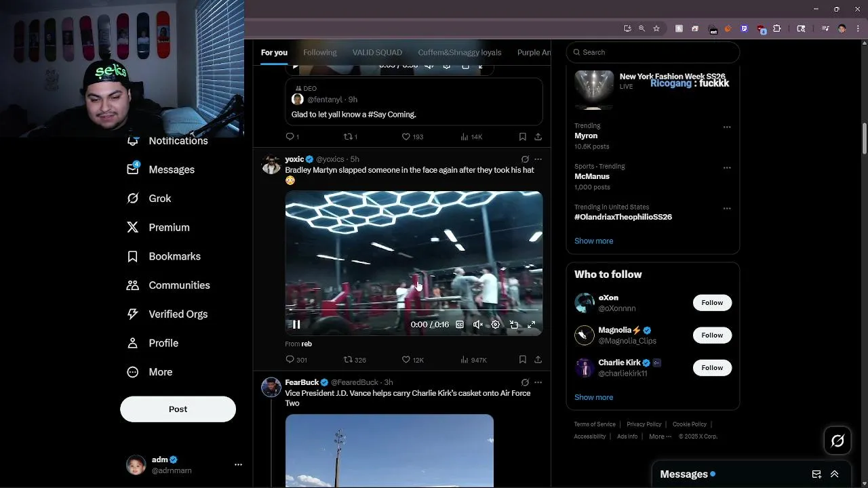
Task: Open Bookmarks in the sidebar
Action: [x=163, y=256]
